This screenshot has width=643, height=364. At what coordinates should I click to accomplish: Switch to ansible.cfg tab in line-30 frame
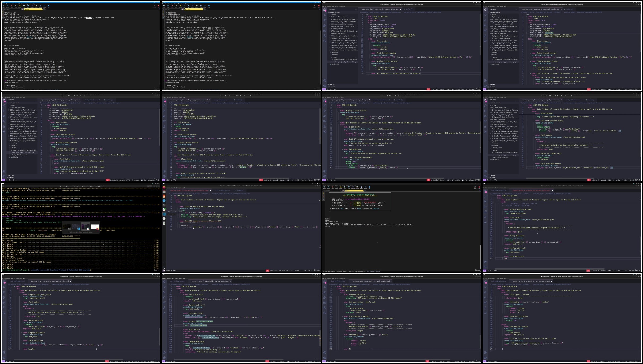(x=409, y=9)
